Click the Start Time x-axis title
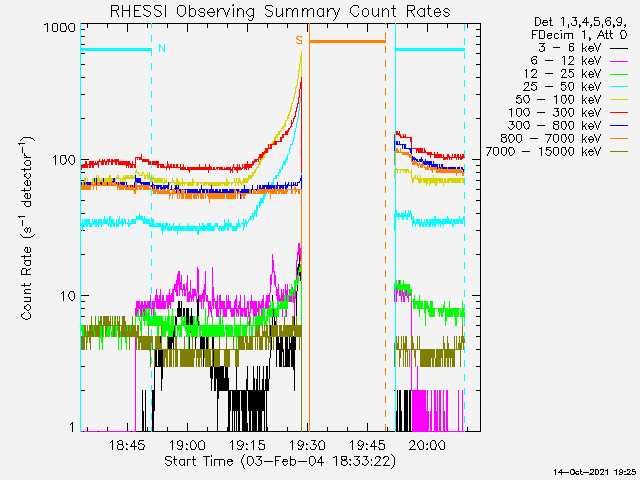 coord(280,461)
